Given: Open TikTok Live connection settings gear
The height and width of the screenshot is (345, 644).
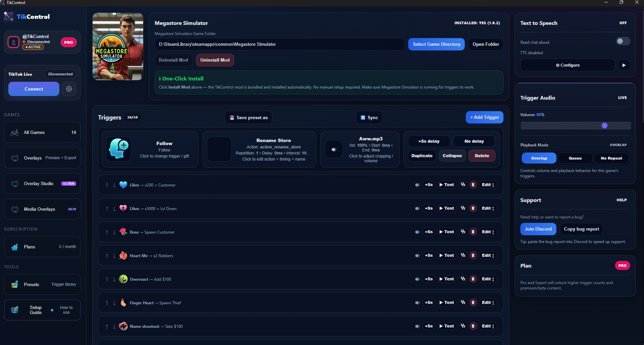Looking at the screenshot, I should 69,89.
